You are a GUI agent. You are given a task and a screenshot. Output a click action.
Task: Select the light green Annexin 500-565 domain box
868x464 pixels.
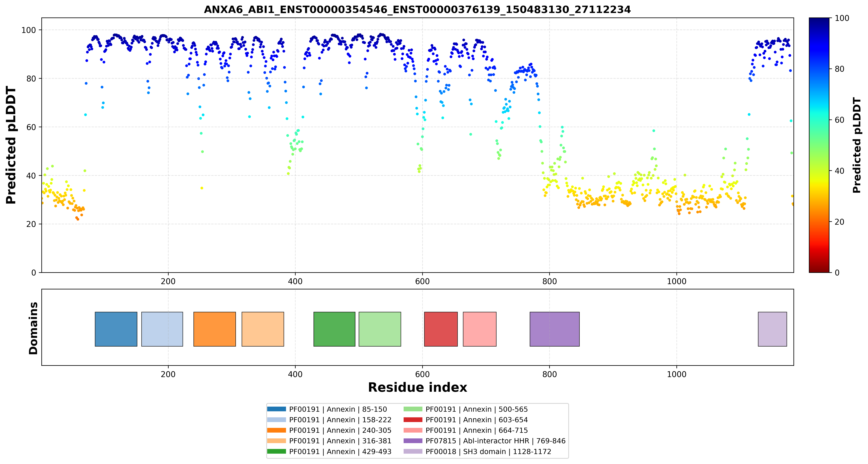click(380, 329)
